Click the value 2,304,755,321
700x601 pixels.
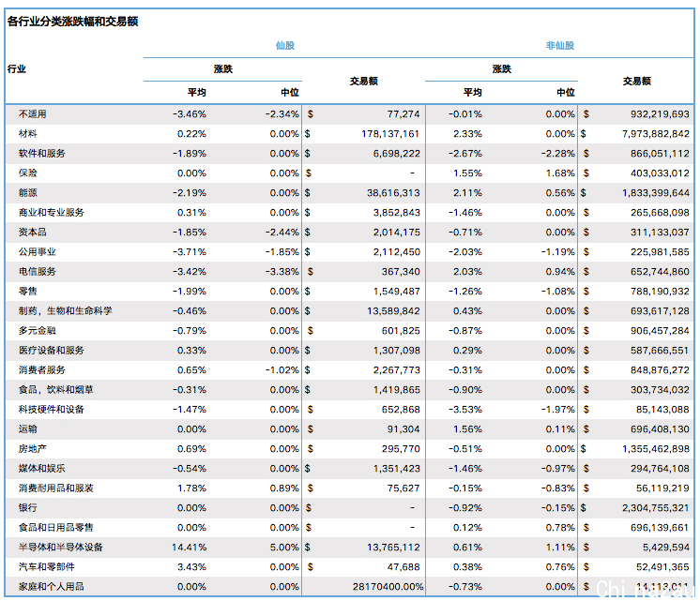point(656,508)
